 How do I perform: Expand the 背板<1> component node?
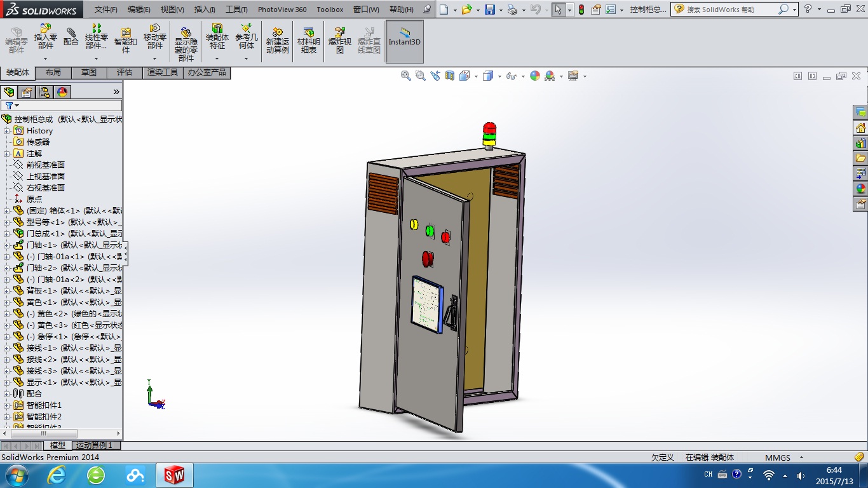tap(7, 291)
